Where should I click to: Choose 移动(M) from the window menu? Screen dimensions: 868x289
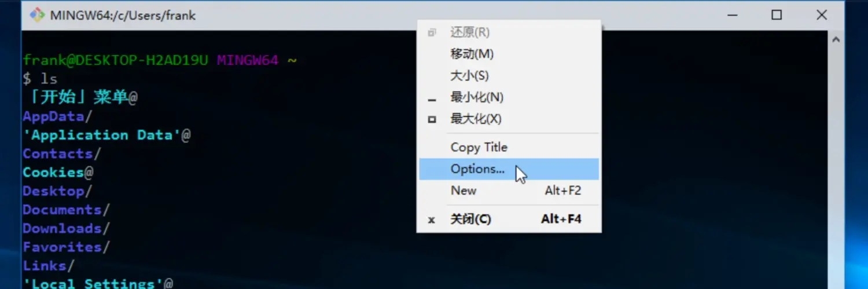472,54
